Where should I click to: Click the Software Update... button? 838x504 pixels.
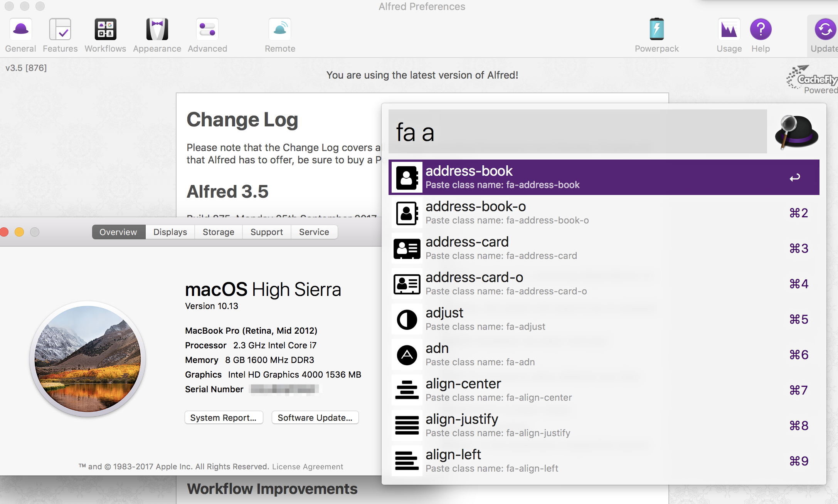[315, 418]
